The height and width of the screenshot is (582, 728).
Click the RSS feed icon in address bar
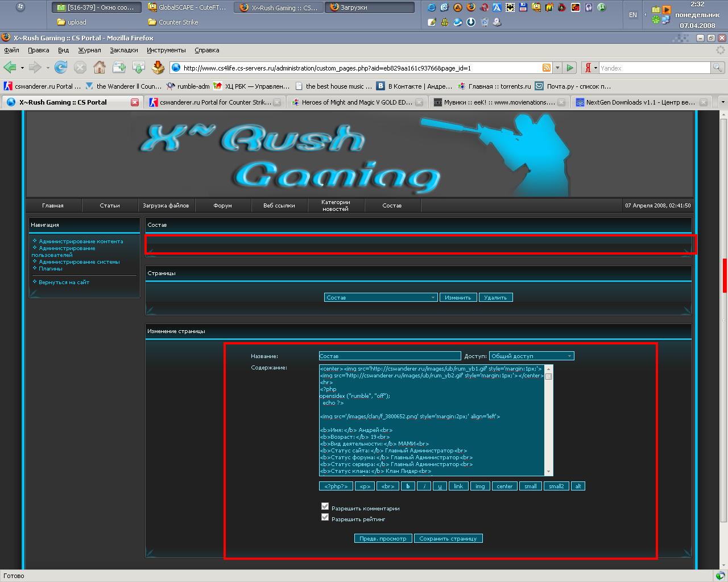click(546, 68)
